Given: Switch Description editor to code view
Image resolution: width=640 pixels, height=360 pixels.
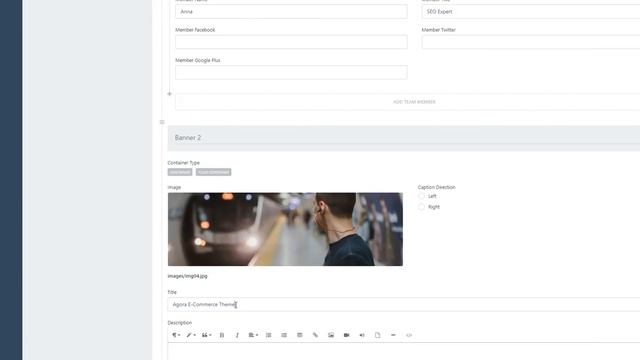Looking at the screenshot, I should pyautogui.click(x=409, y=335).
